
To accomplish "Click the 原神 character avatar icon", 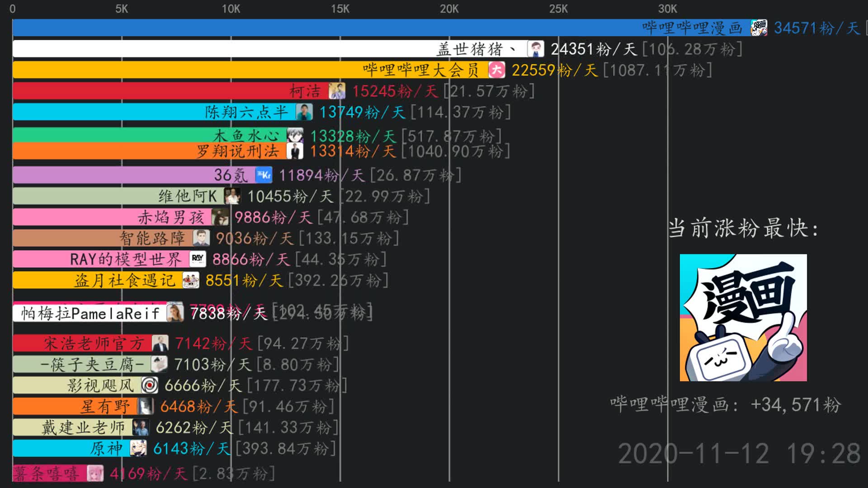I will 138,448.
